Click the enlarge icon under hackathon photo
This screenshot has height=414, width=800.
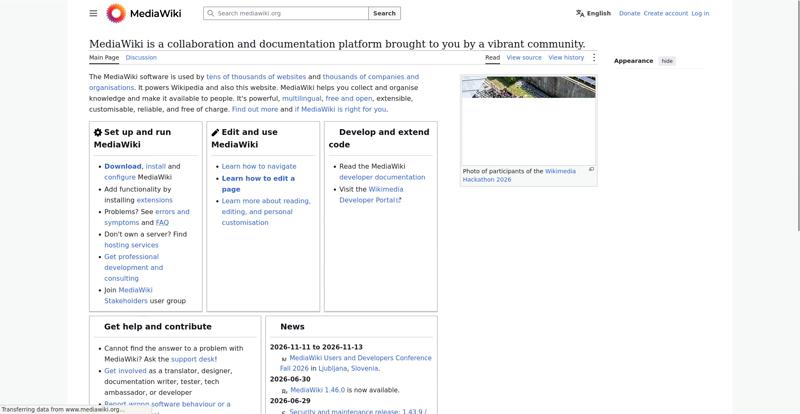[591, 169]
